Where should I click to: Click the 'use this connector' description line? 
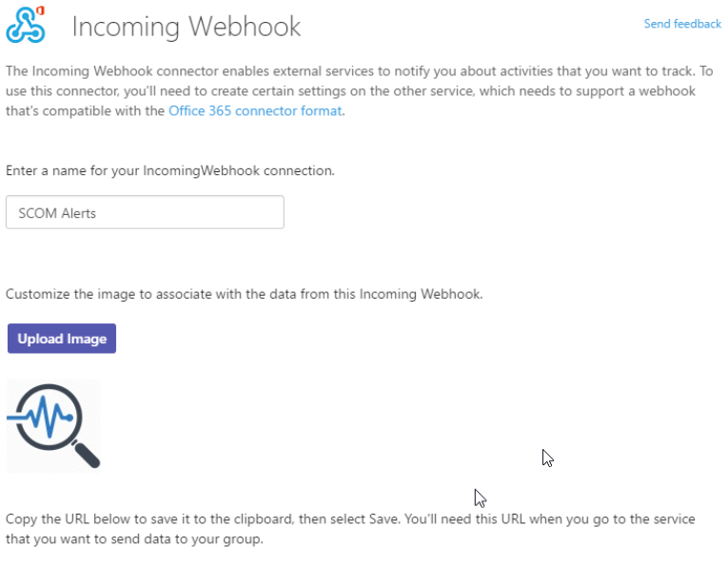pos(350,91)
